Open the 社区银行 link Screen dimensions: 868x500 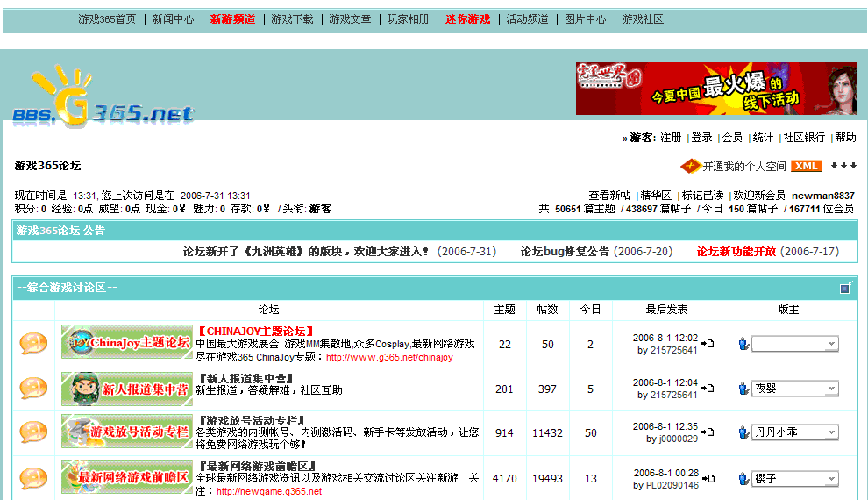pos(804,138)
